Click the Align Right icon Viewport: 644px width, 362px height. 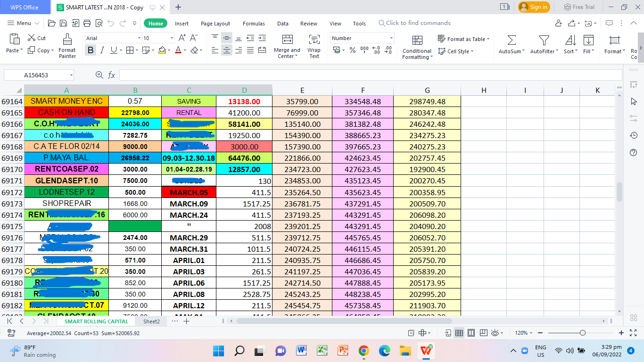(x=239, y=50)
